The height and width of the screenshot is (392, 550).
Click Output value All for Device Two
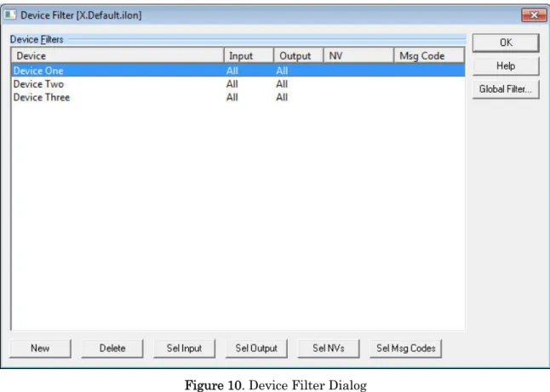coord(282,84)
